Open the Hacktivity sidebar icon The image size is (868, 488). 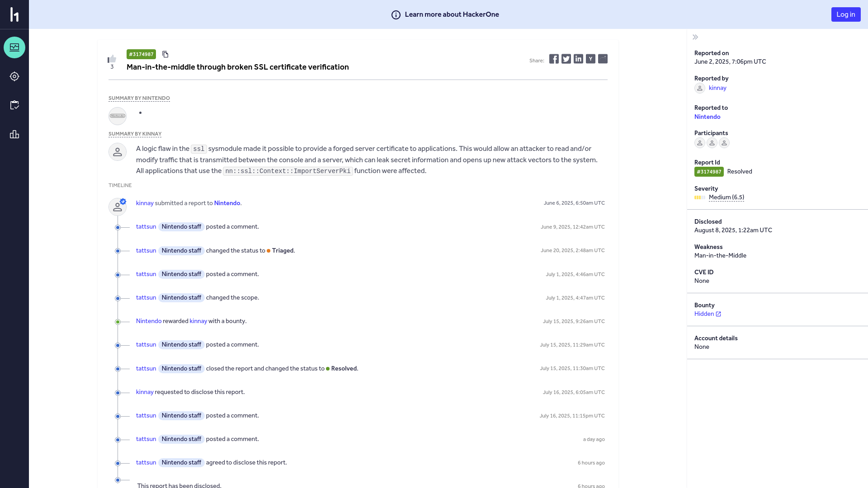14,47
